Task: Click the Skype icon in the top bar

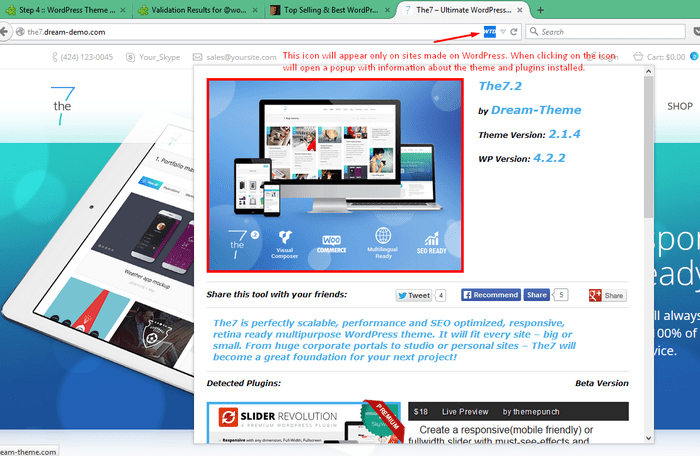Action: coord(130,57)
